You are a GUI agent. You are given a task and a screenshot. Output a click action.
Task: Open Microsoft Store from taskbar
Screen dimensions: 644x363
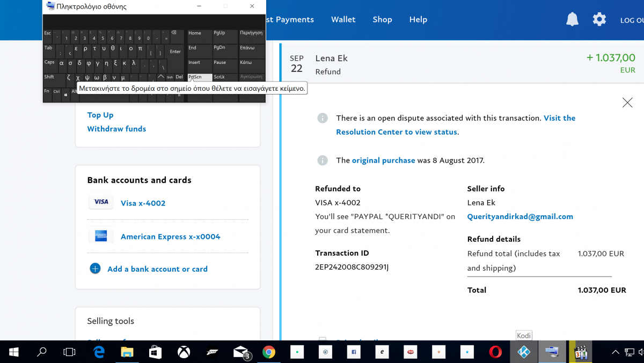[155, 352]
